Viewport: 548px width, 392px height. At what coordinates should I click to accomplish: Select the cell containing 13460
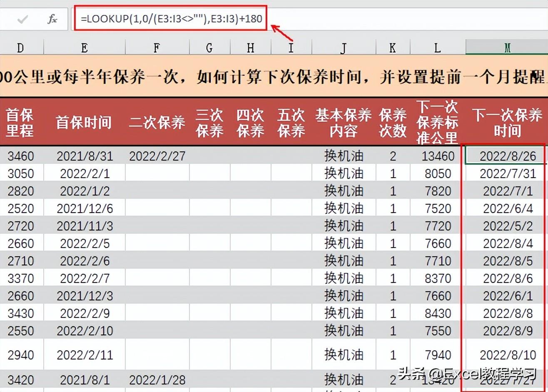tap(437, 156)
